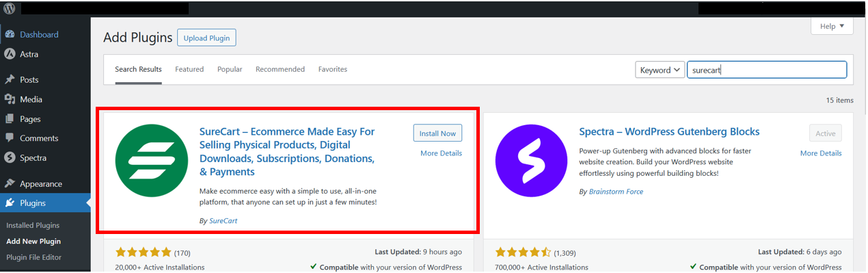The width and height of the screenshot is (868, 273).
Task: Open the Posts menu item
Action: [x=45, y=79]
